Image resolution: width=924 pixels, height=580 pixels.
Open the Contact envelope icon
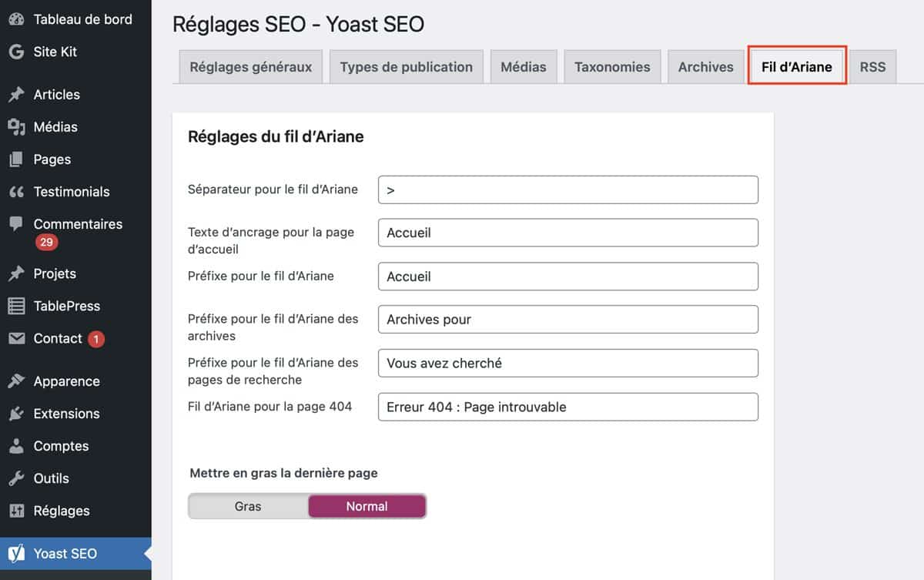[x=16, y=338]
